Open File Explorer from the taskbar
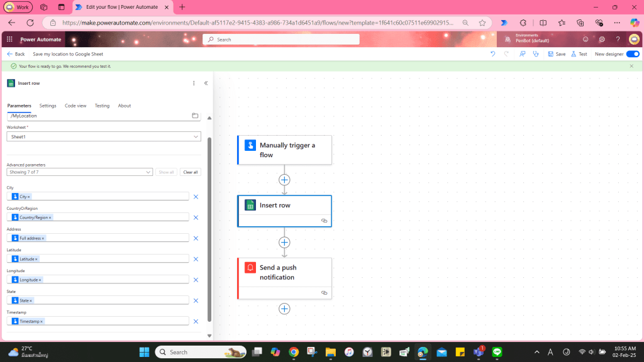 tap(330, 352)
